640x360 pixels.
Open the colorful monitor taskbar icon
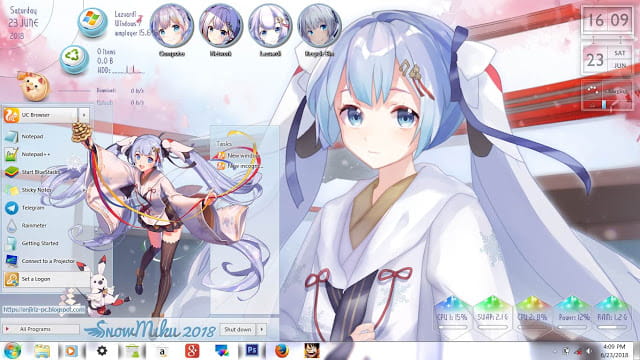[222, 351]
